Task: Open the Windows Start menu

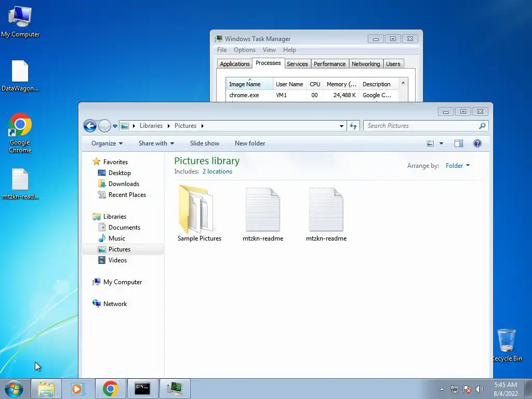Action: (14, 389)
